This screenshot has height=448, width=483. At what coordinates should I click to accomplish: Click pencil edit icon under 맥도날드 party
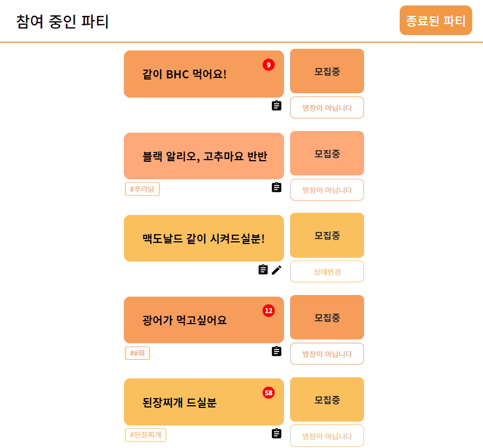(276, 270)
